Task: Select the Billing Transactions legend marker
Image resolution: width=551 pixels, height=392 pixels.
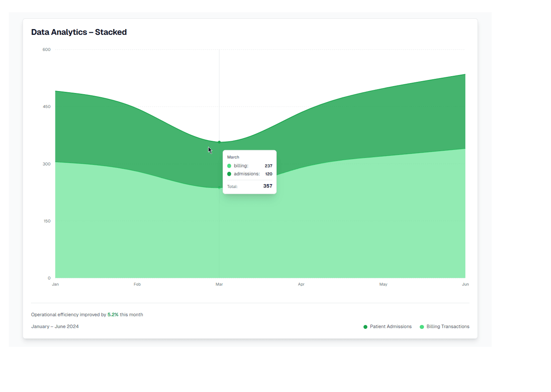Action: [421, 327]
